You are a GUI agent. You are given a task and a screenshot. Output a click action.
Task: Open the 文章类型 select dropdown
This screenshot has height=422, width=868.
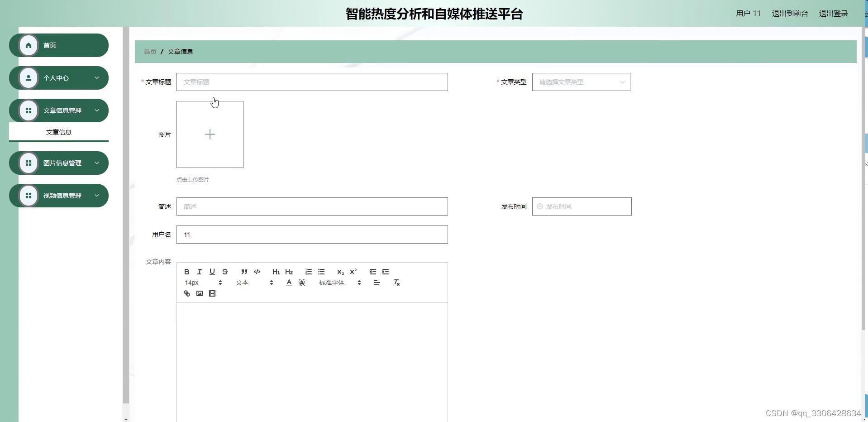(x=581, y=82)
